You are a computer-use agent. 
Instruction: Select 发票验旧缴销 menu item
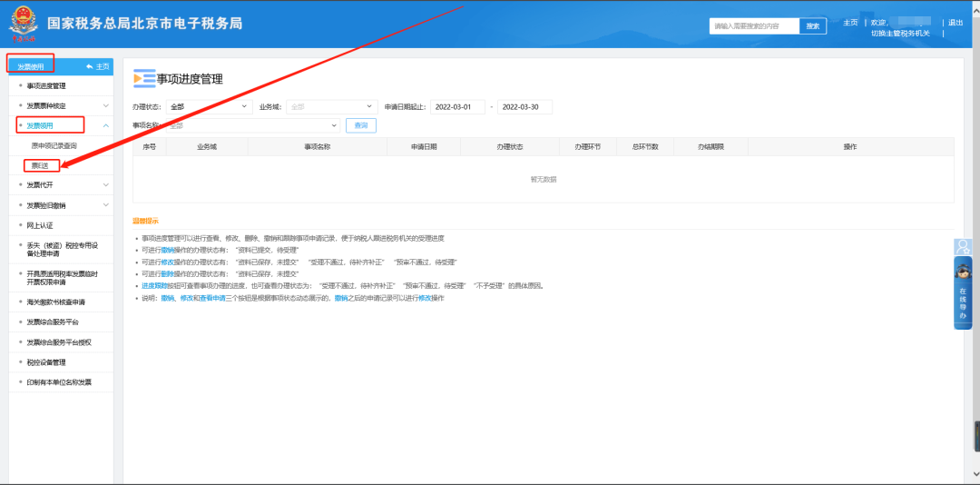[46, 205]
